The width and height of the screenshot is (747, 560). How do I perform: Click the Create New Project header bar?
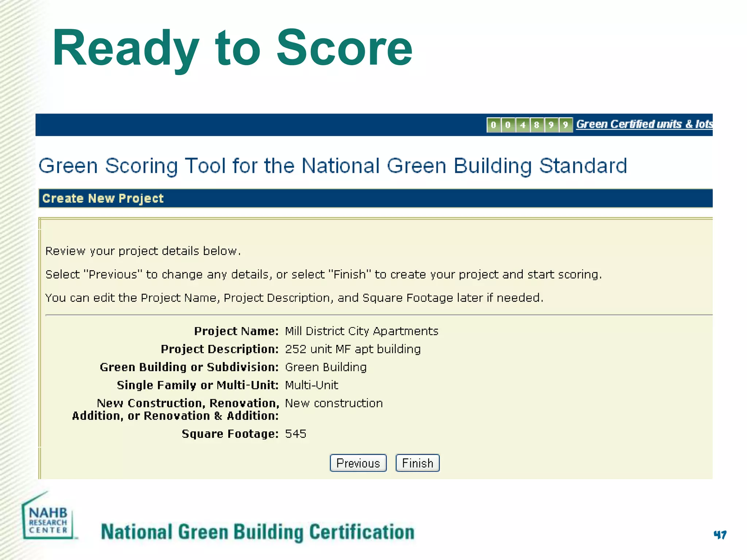[103, 198]
